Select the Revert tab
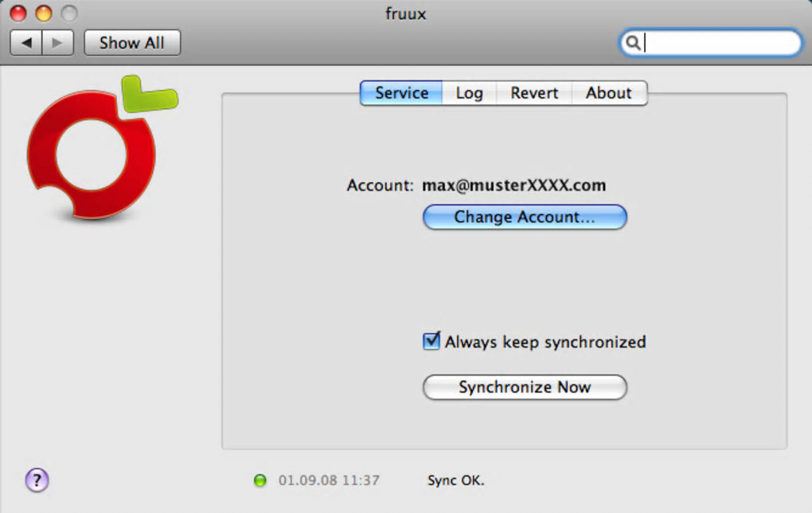 (x=534, y=93)
